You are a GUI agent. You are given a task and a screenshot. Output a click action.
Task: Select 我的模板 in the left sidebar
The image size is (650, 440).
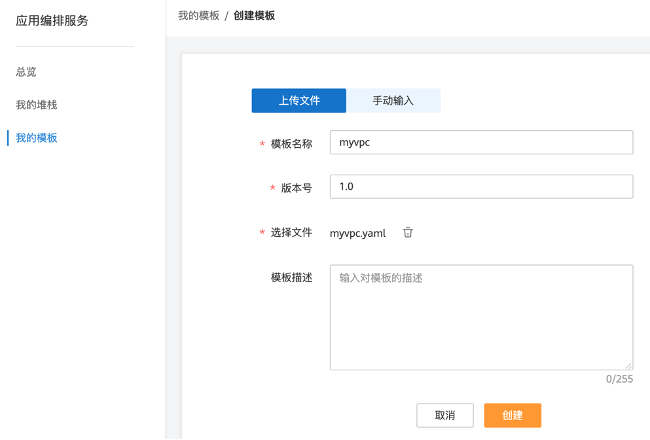click(x=37, y=138)
